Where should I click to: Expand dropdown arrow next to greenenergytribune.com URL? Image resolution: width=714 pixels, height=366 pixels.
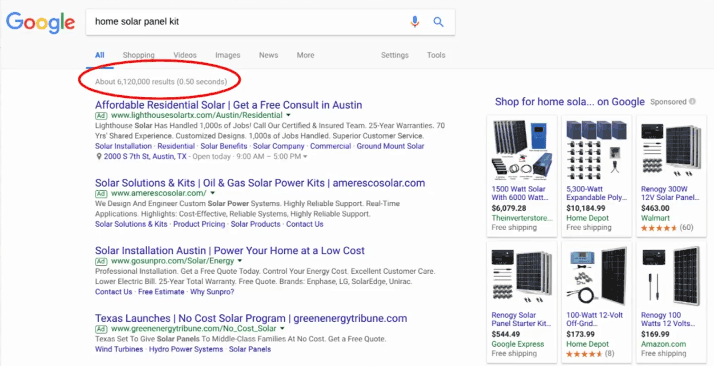click(x=282, y=329)
